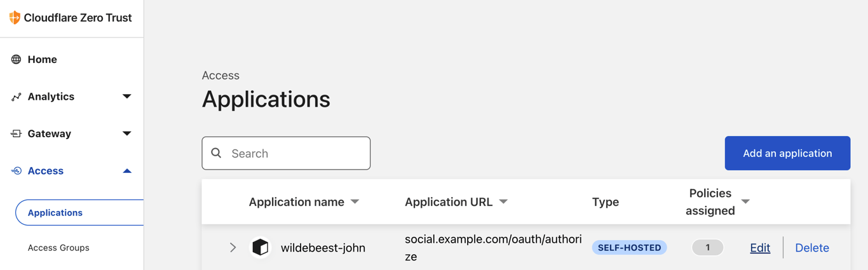The image size is (868, 270).
Task: Go to Home in sidebar
Action: click(42, 60)
